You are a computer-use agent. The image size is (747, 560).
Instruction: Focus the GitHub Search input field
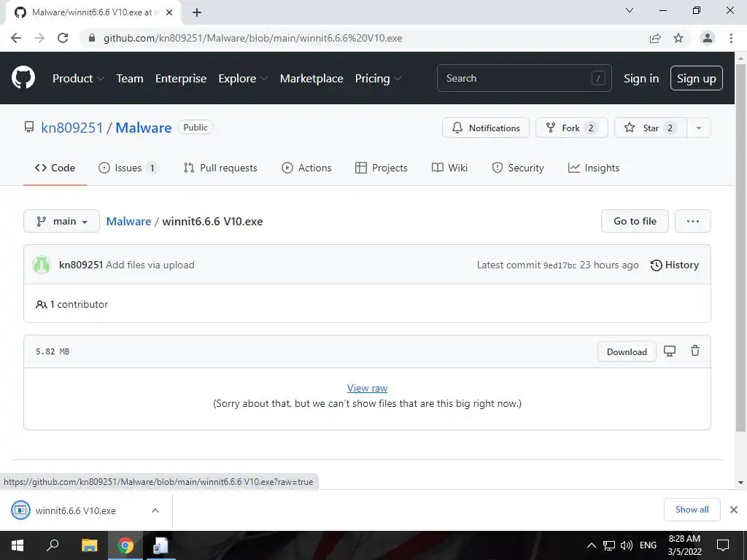(524, 78)
